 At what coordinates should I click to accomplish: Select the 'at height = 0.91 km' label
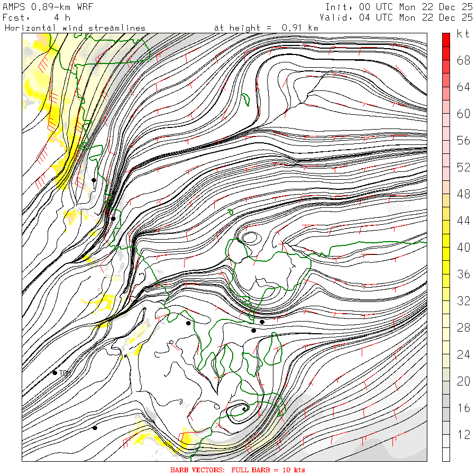click(x=266, y=28)
